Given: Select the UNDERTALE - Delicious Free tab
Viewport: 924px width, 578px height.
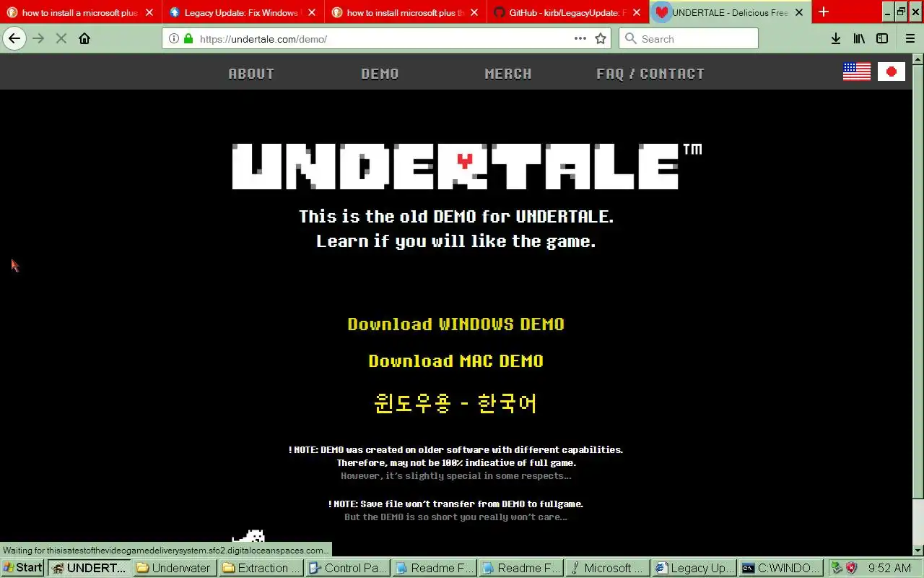Looking at the screenshot, I should click(x=731, y=12).
